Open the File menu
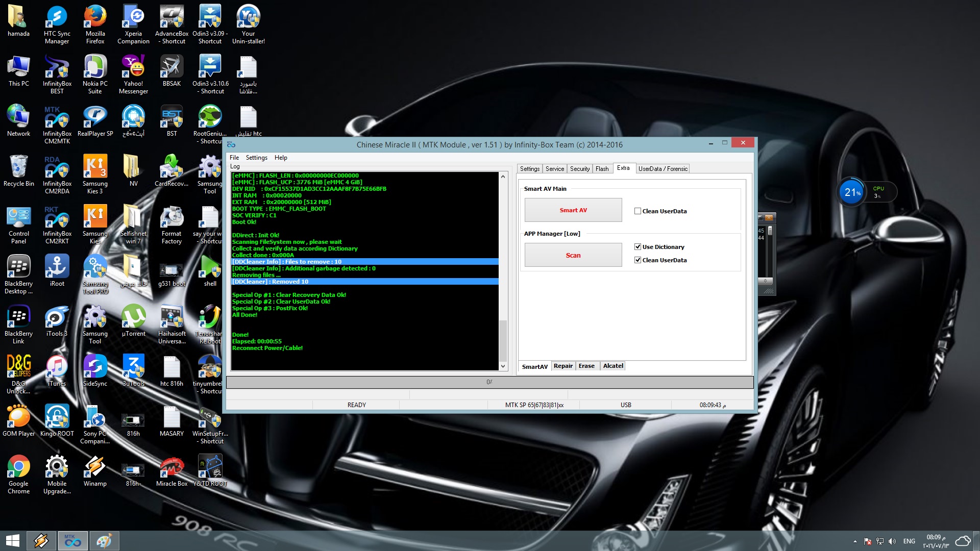The image size is (980, 551). point(234,158)
